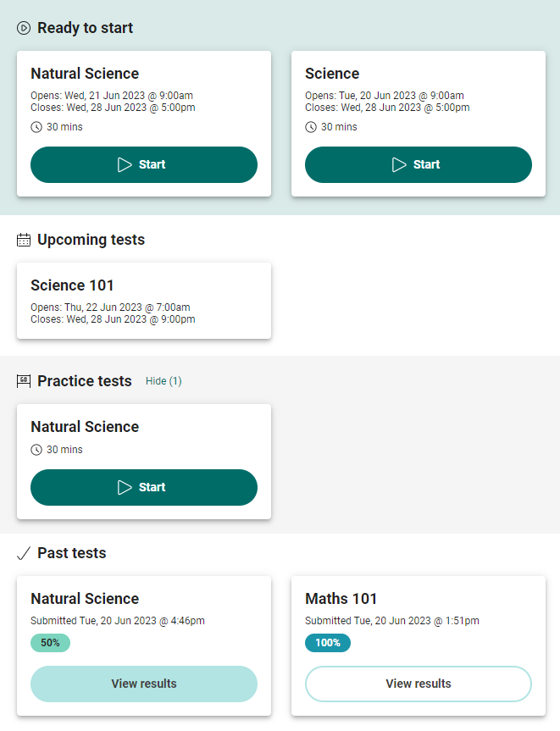The width and height of the screenshot is (560, 731).
Task: Click the Practice tests section icon
Action: point(23,381)
